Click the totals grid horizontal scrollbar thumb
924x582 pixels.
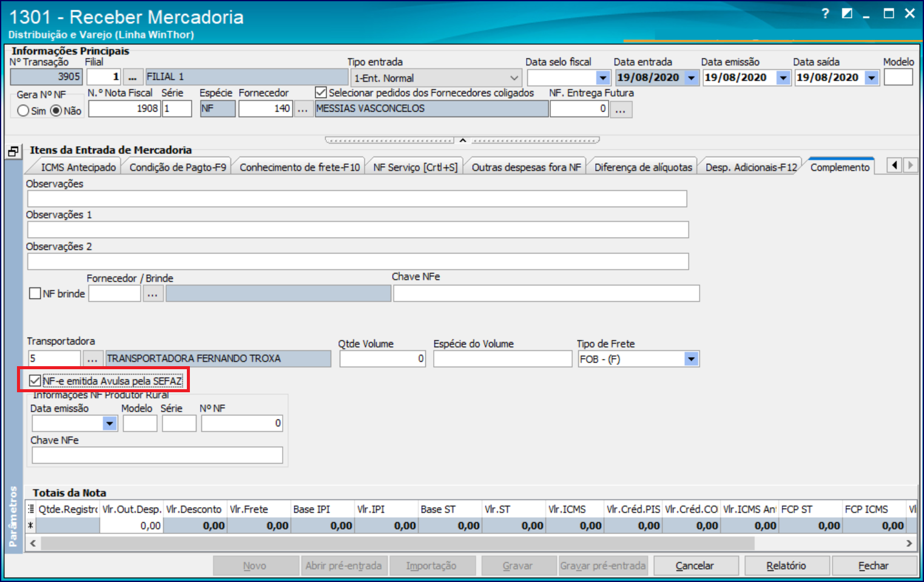[397, 543]
